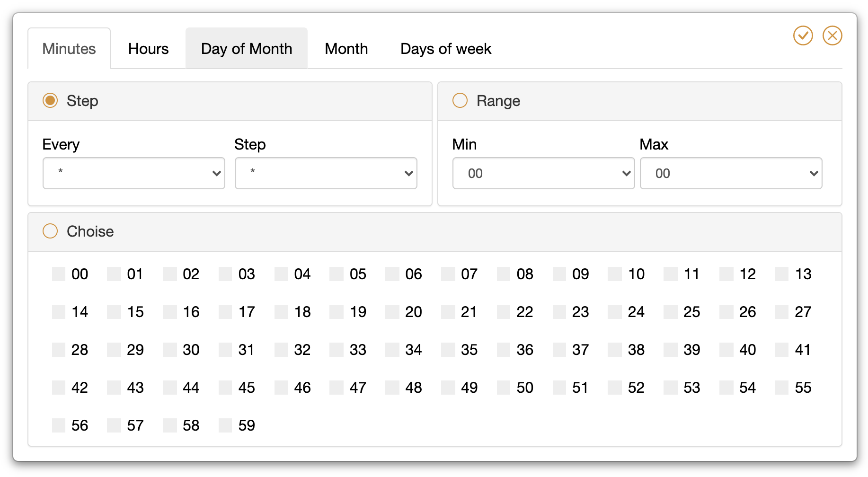Enable the minute 30 checkbox
The width and height of the screenshot is (868, 477).
coord(170,350)
